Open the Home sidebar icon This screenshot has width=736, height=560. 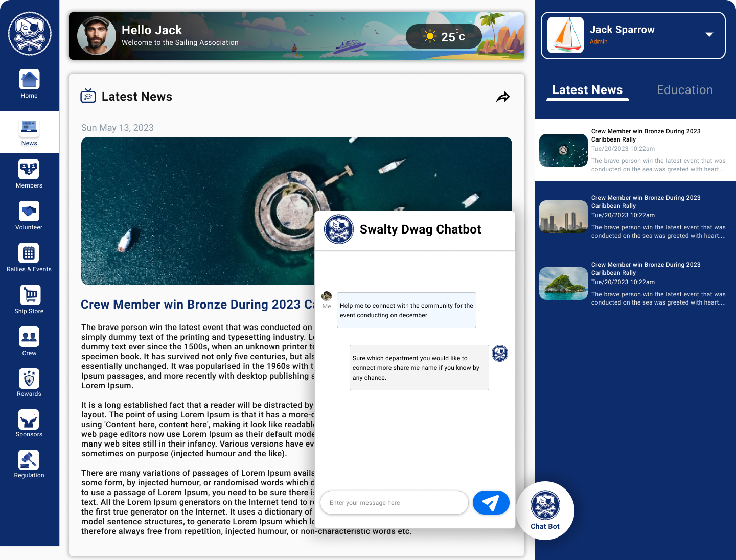click(29, 80)
